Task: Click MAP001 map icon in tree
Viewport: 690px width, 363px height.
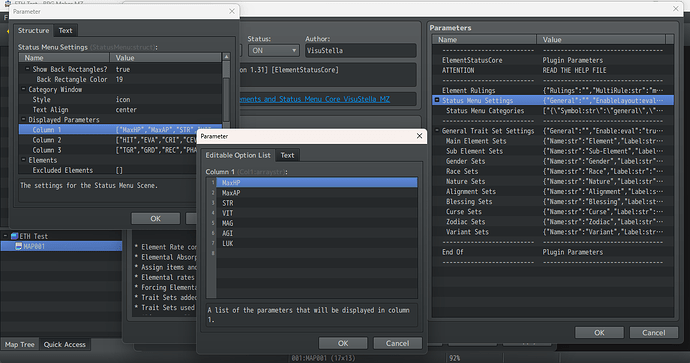Action: [18, 246]
